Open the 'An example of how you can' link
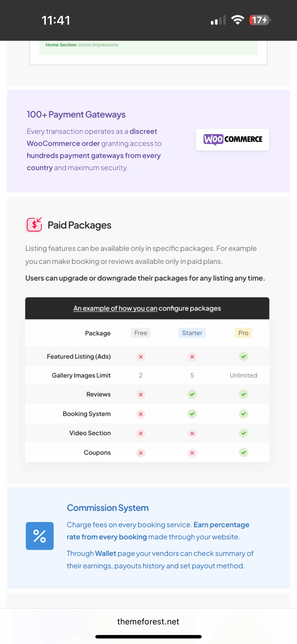 coord(115,308)
